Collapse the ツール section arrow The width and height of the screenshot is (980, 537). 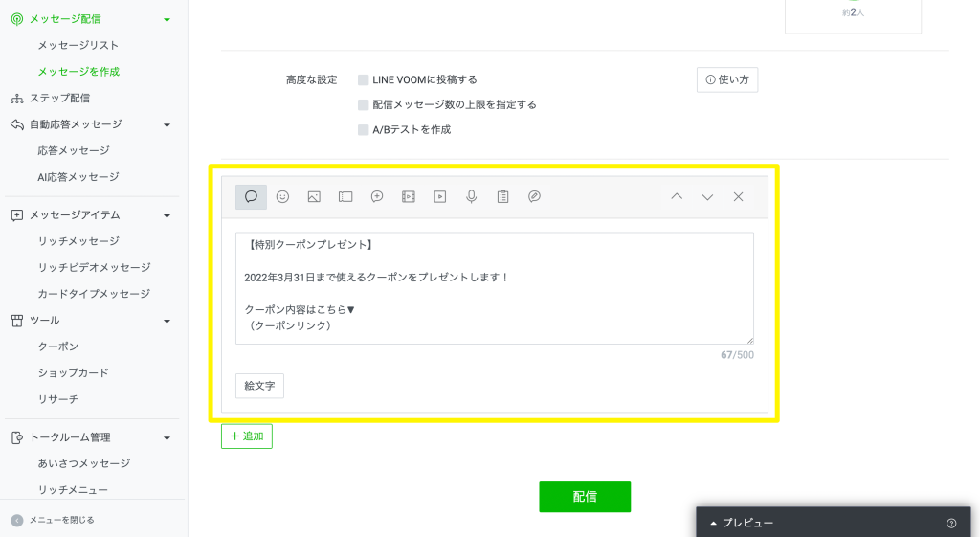point(167,322)
